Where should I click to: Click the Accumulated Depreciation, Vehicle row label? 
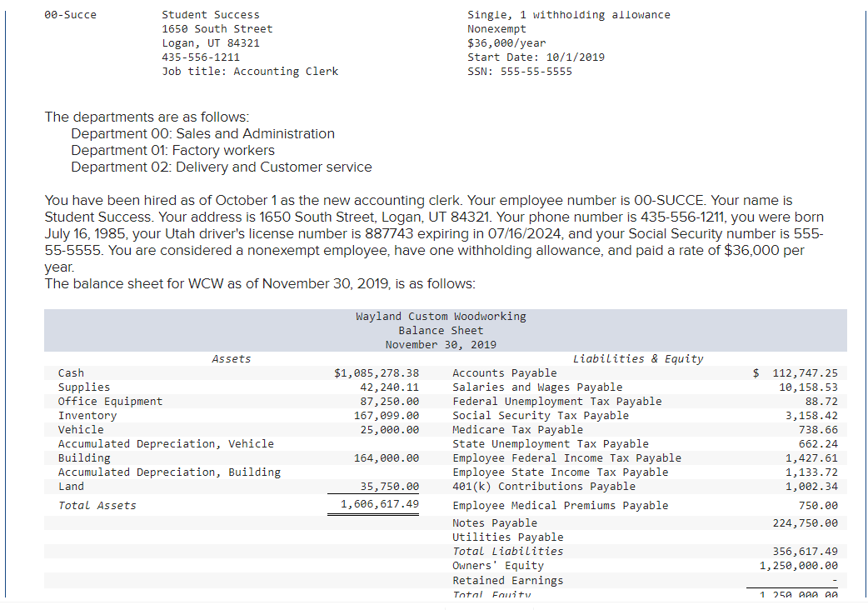point(166,444)
